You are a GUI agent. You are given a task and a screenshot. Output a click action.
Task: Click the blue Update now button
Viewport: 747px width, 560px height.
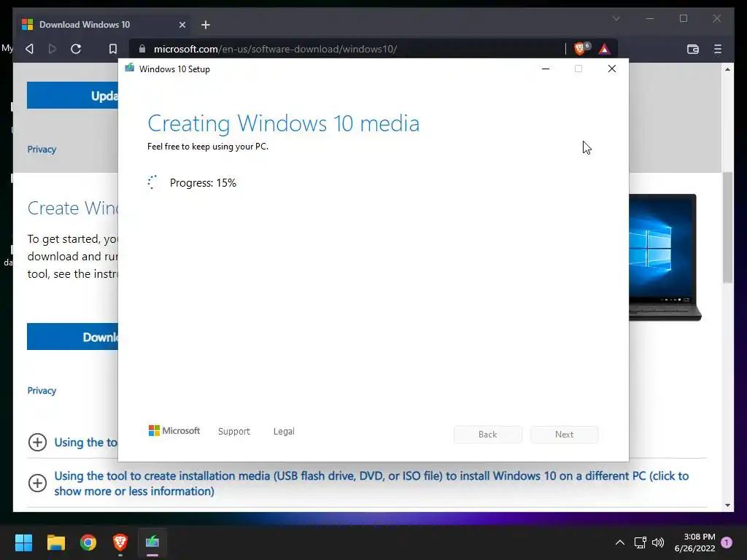tap(72, 96)
